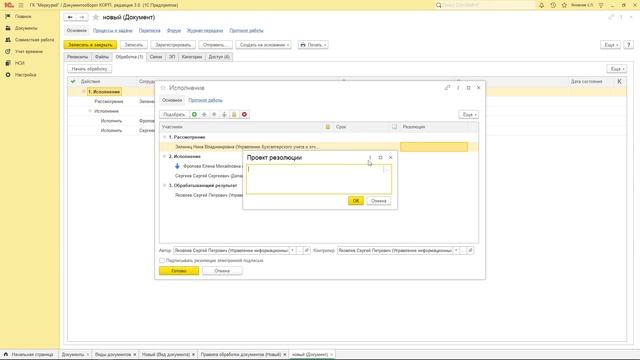Collapse the 2. Исполнение group in participants

[x=165, y=156]
